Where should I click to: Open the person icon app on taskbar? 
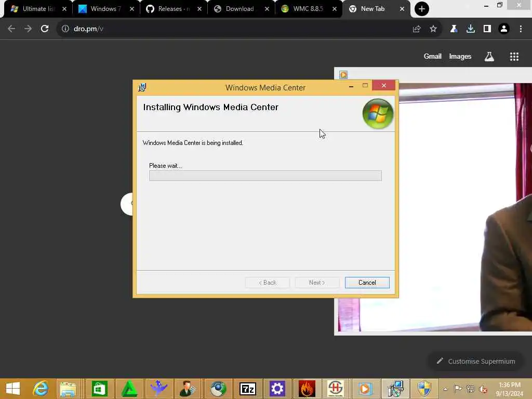tap(188, 389)
